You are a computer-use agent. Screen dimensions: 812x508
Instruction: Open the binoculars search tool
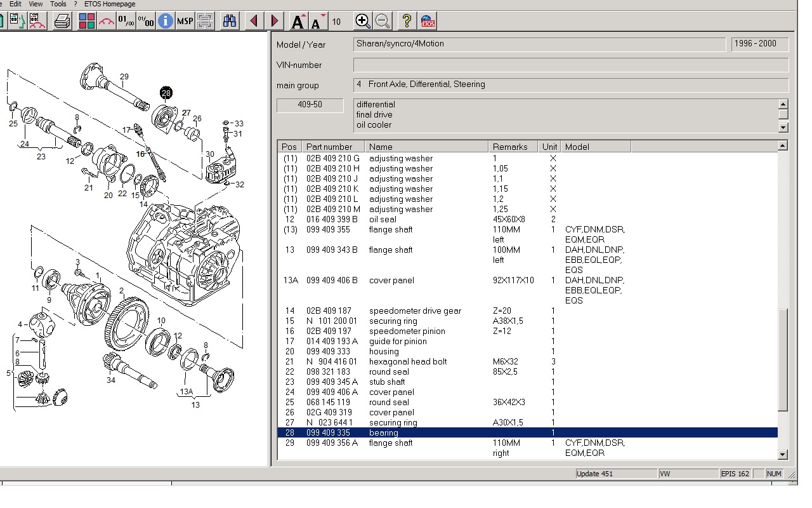pos(230,22)
